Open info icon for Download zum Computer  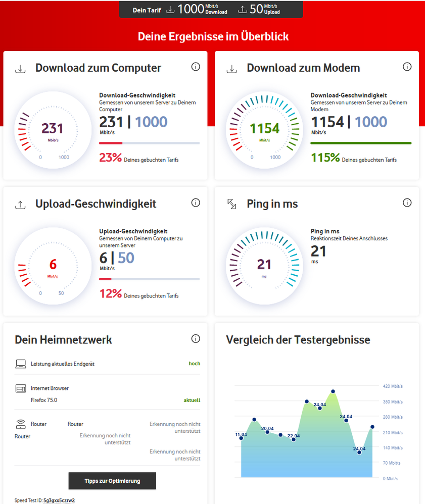(x=196, y=67)
